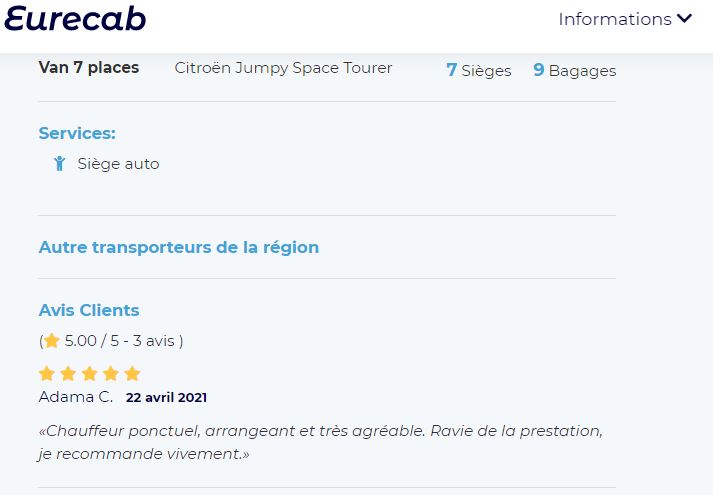
Task: Click the fourth star of Adama's review
Action: [x=111, y=373]
